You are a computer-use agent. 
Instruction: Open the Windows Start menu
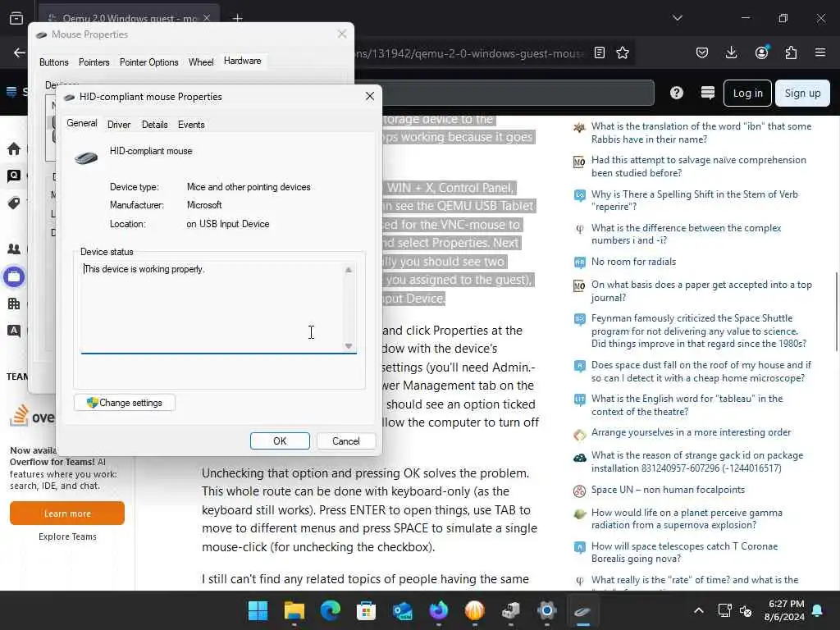click(x=258, y=610)
